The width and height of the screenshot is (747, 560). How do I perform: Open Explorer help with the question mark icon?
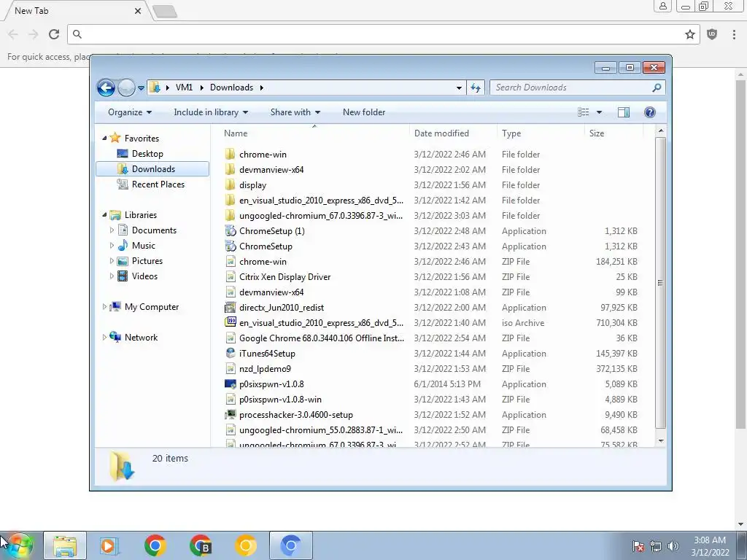coord(650,112)
